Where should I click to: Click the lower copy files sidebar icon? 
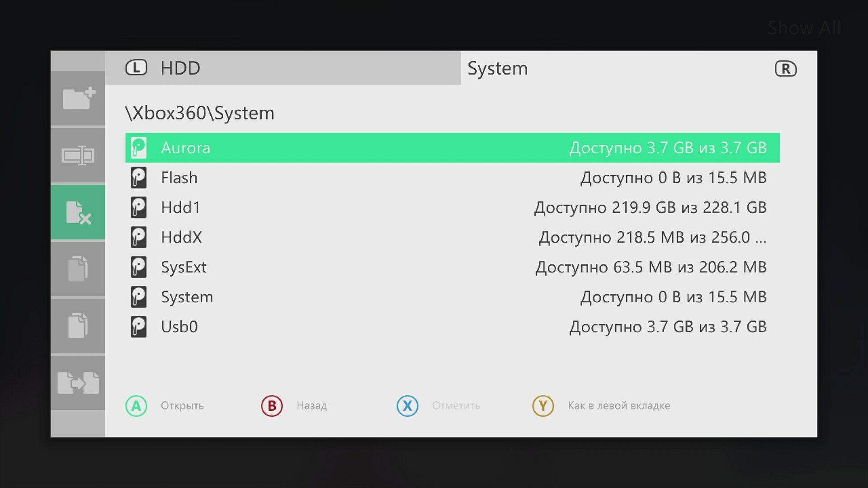click(x=78, y=325)
